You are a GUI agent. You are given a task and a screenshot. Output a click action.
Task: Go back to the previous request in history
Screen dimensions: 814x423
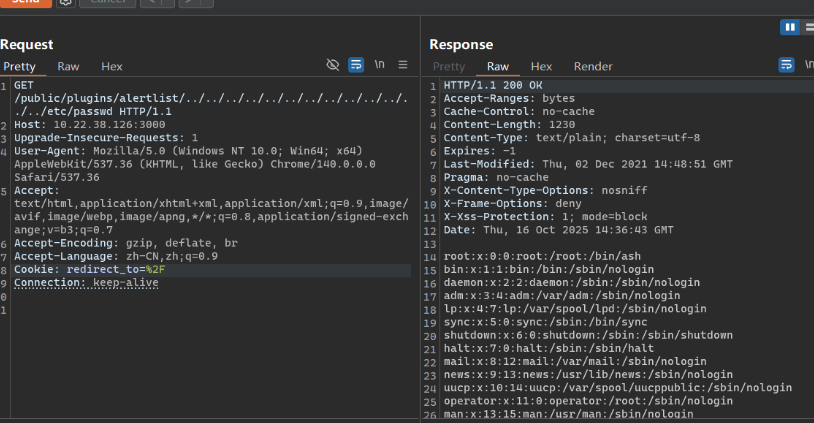[151, 3]
